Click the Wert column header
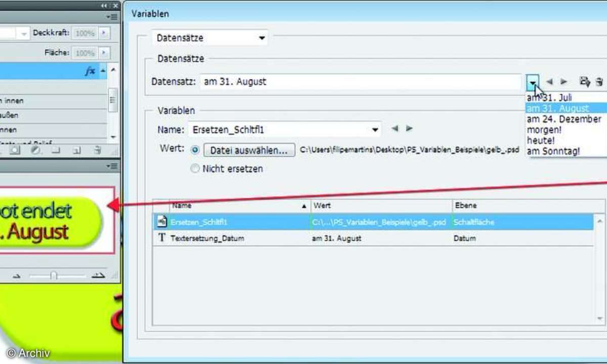Image resolution: width=607 pixels, height=364 pixels. 380,206
